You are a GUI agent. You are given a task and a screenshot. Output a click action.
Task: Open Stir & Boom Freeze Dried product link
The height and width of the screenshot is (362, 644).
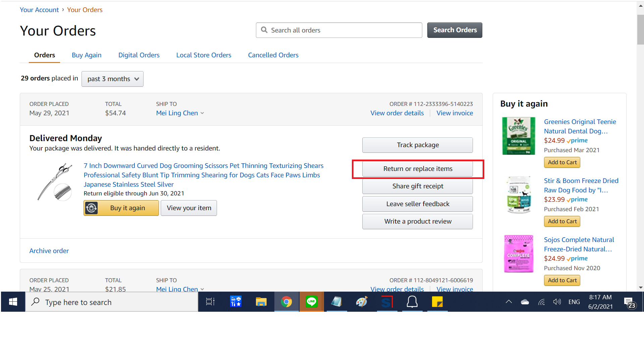[581, 185]
